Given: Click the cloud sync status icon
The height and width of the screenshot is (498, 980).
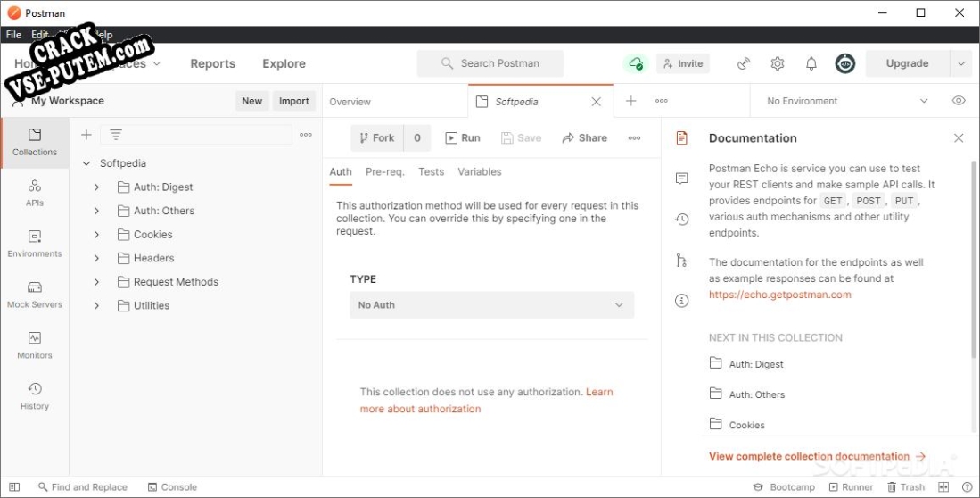Looking at the screenshot, I should pyautogui.click(x=636, y=63).
